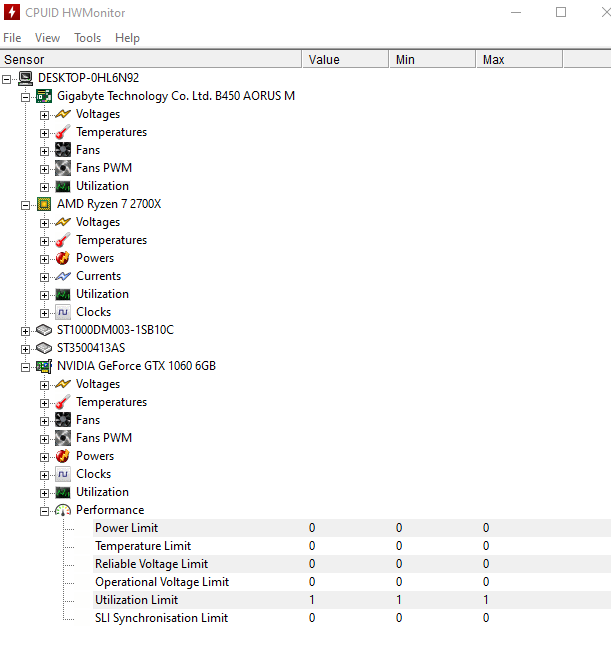The height and width of the screenshot is (658, 611).
Task: Click the Ryzen Utilization graph icon
Action: [x=63, y=294]
